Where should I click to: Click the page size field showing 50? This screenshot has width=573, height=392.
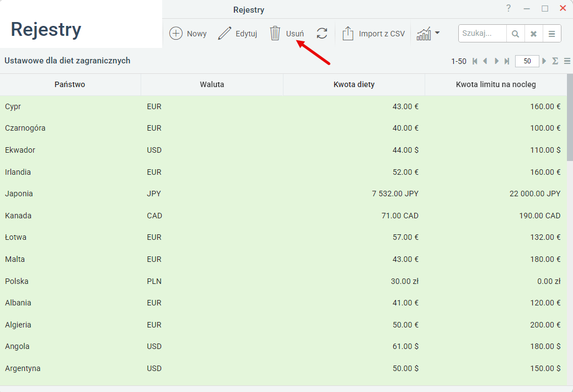(x=527, y=61)
